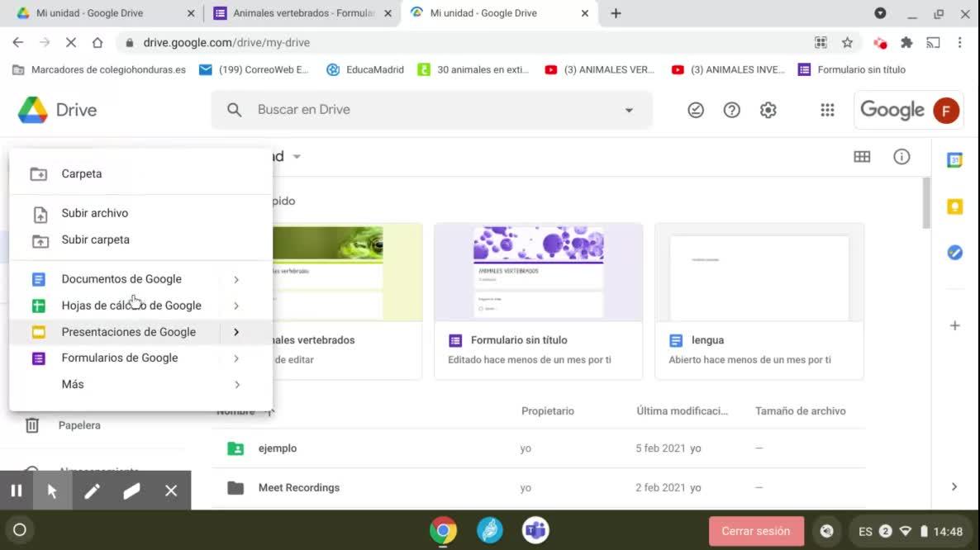This screenshot has width=980, height=550.
Task: Click the file list vertical scrollbar
Action: point(926,203)
